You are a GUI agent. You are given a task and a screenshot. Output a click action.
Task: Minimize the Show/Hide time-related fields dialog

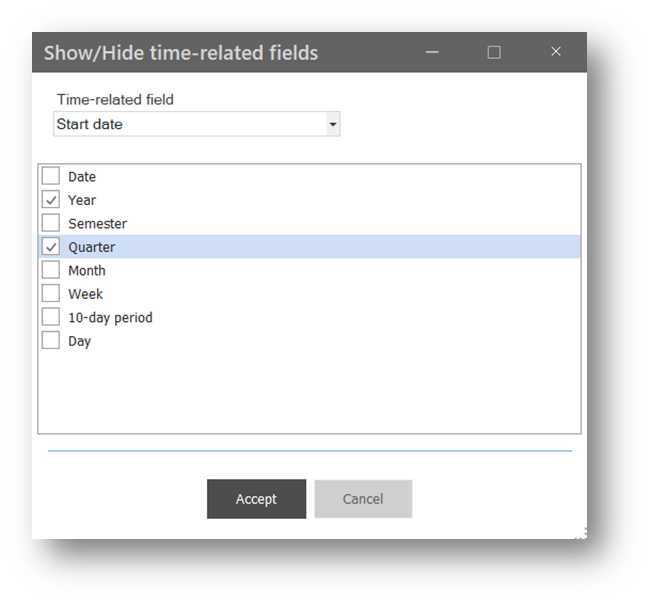(x=432, y=52)
